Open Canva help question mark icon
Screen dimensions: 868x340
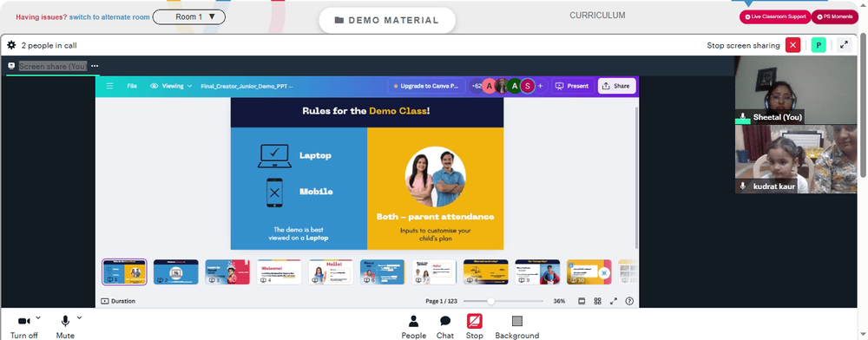[629, 301]
